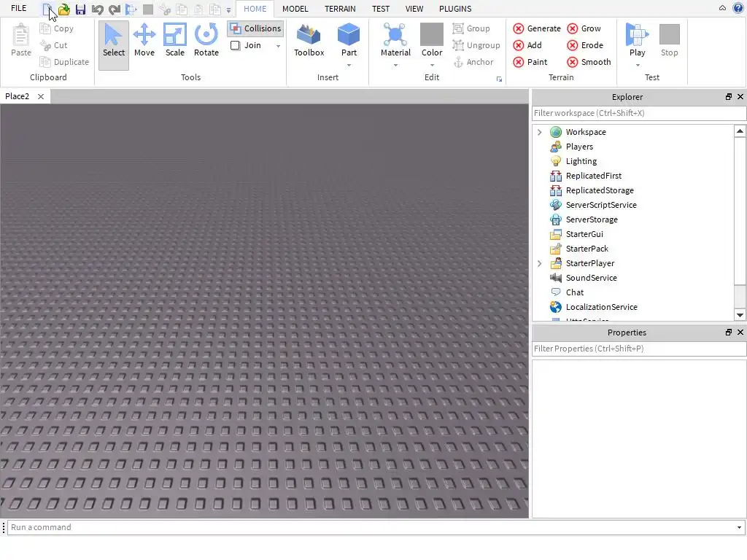Viewport: 747px width, 560px height.
Task: Click the terrain Add tool
Action: coord(527,45)
